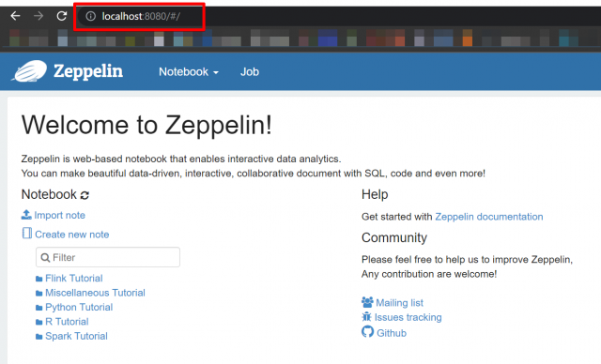
Task: Refresh the notebook list with the reload icon
Action: tap(85, 195)
